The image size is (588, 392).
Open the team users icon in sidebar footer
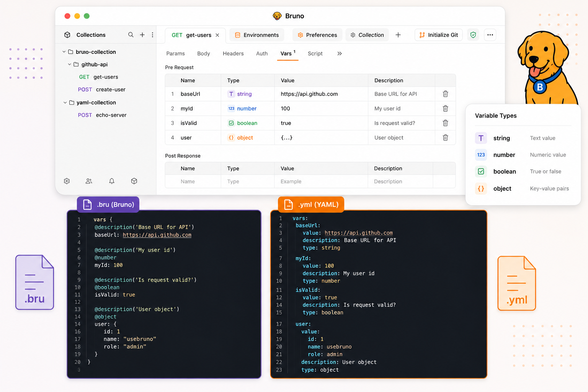(x=89, y=181)
